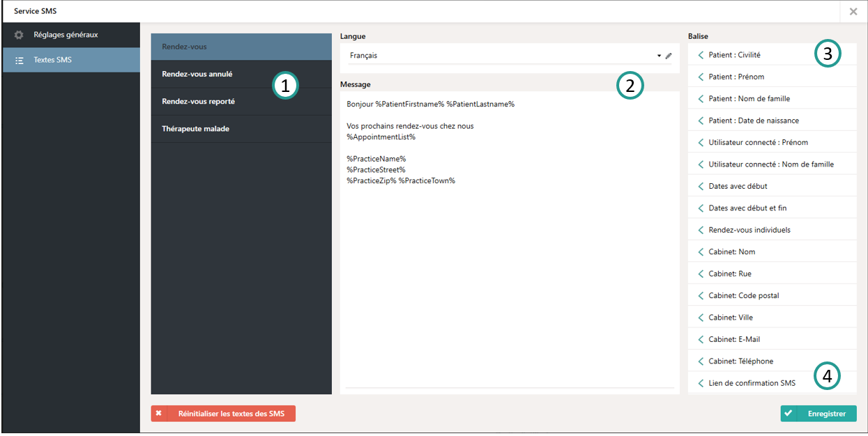Click arrow icon for Lien de confirmation SMS
This screenshot has height=436, width=868.
(701, 383)
